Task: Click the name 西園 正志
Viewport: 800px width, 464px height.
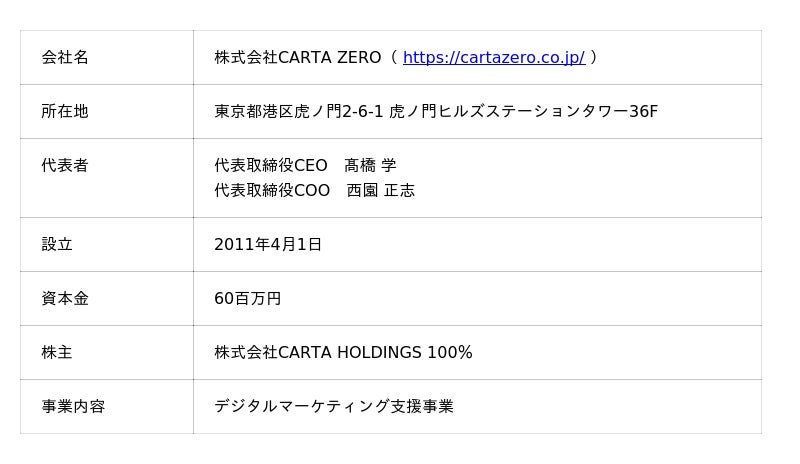Action: (x=380, y=191)
